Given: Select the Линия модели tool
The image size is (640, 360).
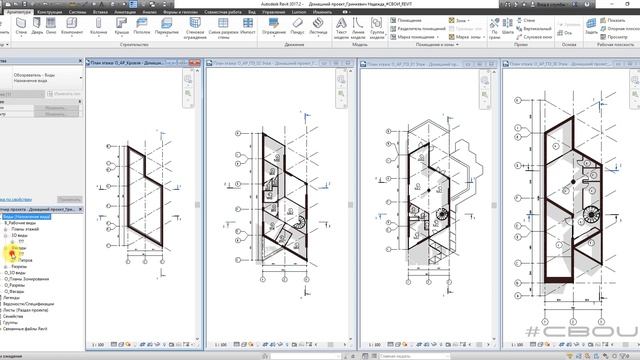Looking at the screenshot, I should point(358,28).
